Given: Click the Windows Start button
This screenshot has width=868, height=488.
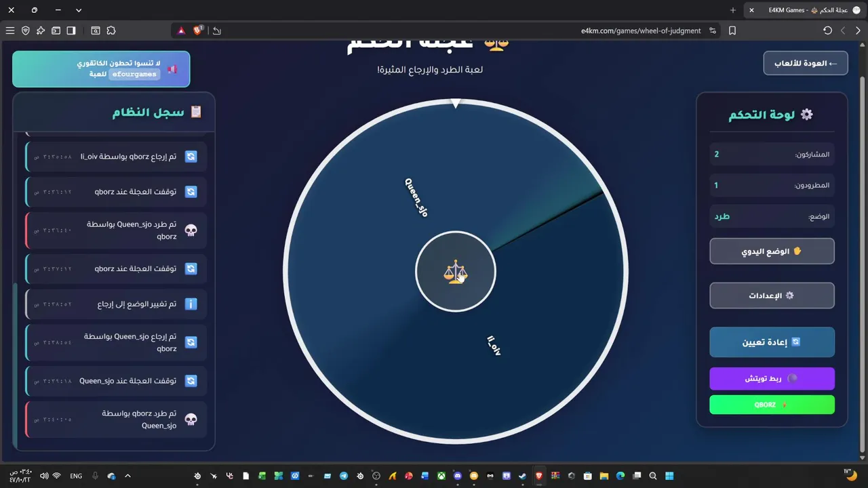Looking at the screenshot, I should click(x=669, y=476).
